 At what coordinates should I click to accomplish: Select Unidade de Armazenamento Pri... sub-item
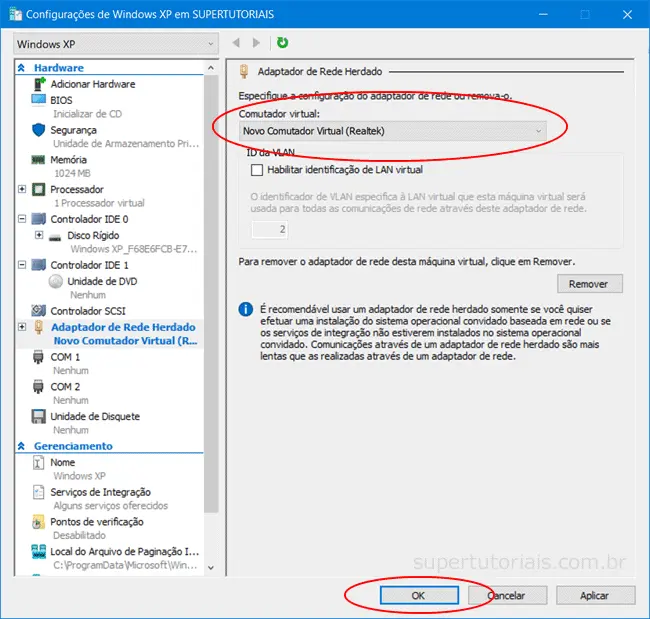(126, 143)
